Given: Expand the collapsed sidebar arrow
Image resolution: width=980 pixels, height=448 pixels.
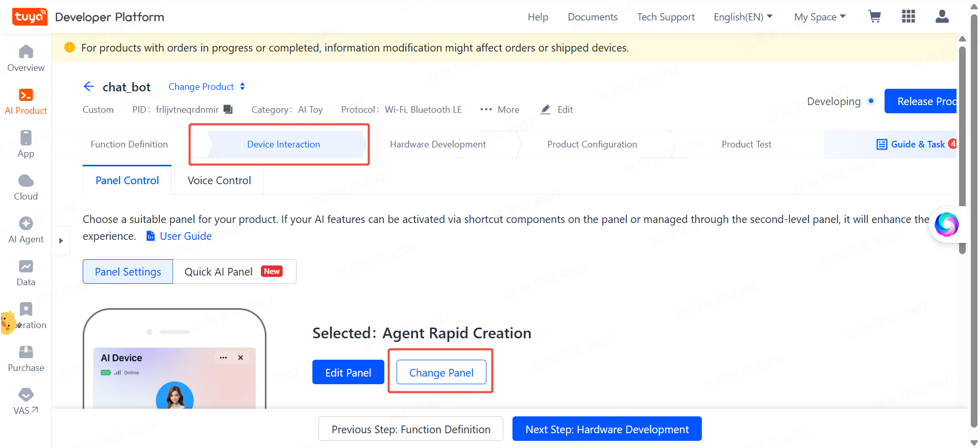Looking at the screenshot, I should click(61, 240).
